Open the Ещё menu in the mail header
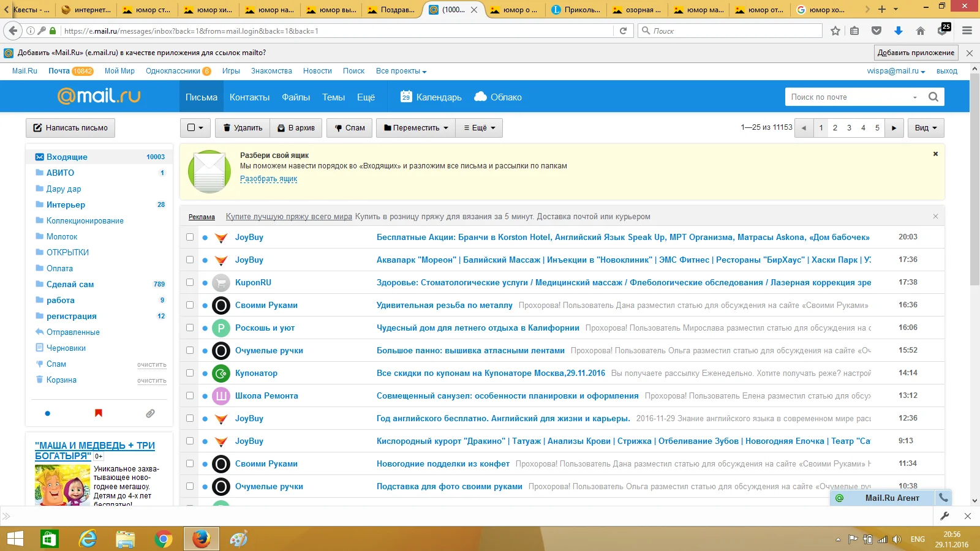 pyautogui.click(x=366, y=97)
